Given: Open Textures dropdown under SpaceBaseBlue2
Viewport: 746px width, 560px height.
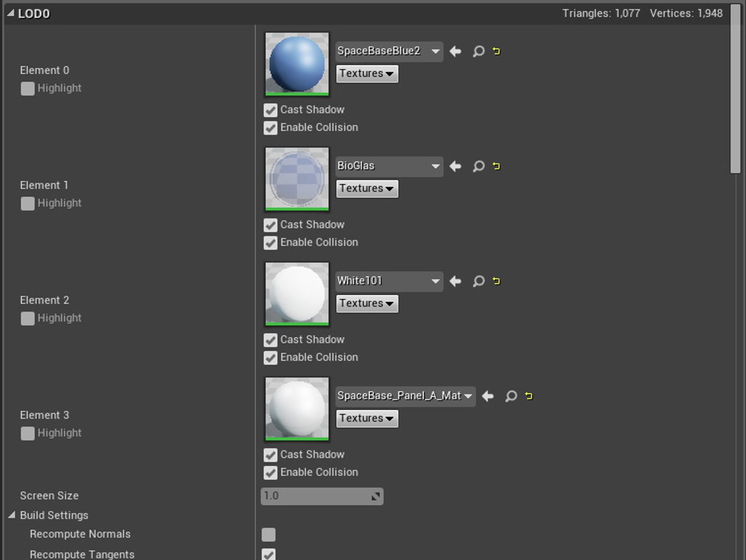Looking at the screenshot, I should [x=367, y=74].
